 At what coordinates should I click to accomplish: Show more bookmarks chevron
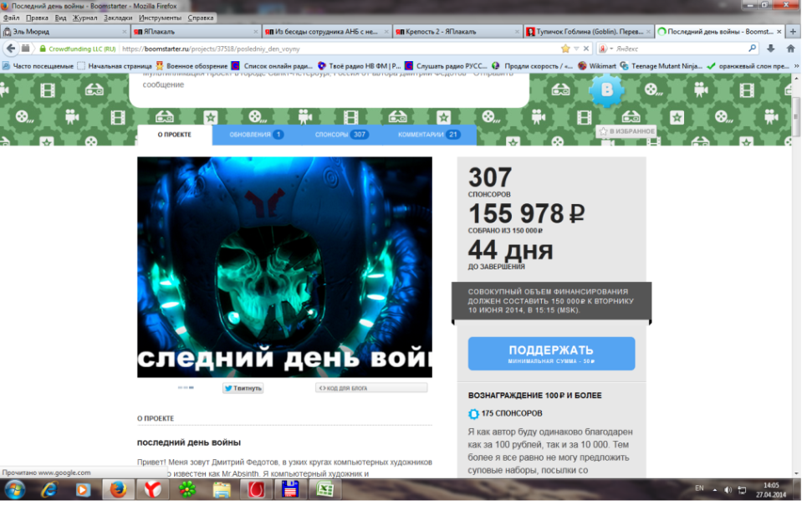(796, 66)
